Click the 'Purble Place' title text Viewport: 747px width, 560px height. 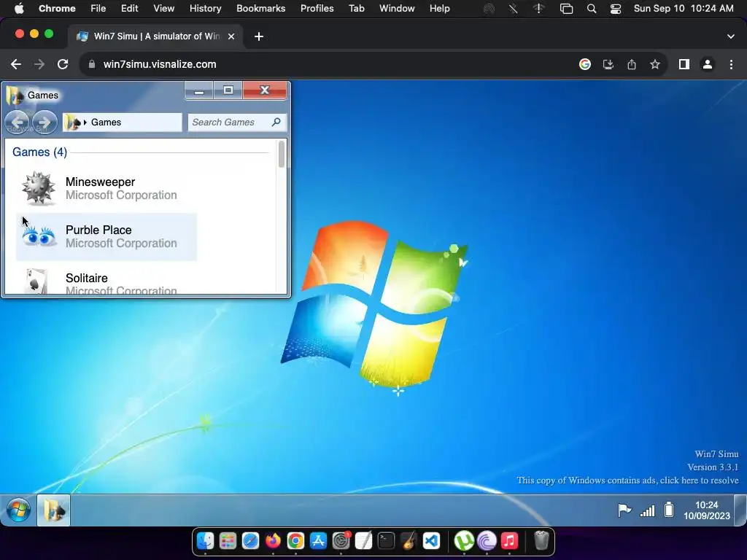coord(98,230)
